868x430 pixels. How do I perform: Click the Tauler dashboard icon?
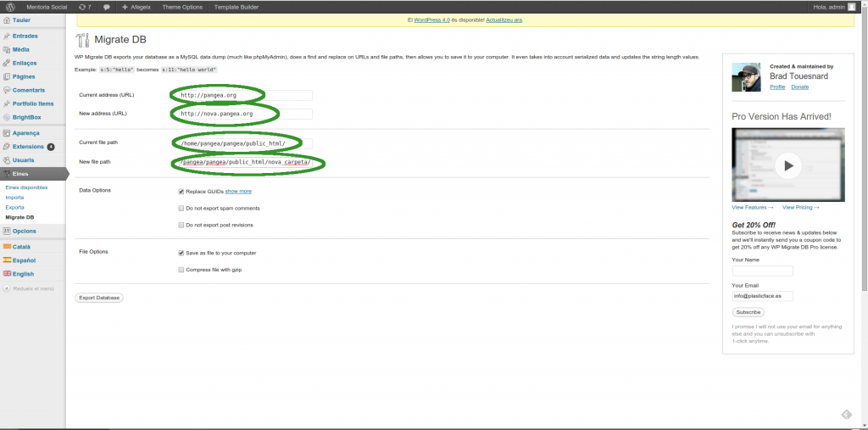6,20
